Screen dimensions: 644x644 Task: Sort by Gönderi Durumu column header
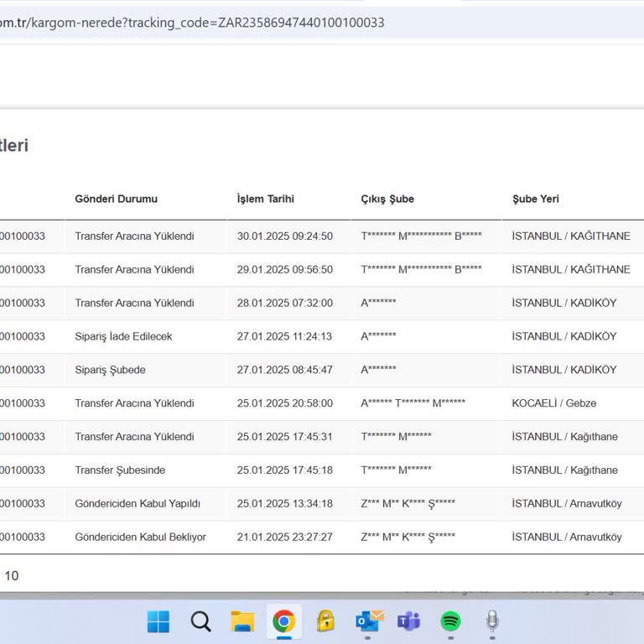click(117, 199)
